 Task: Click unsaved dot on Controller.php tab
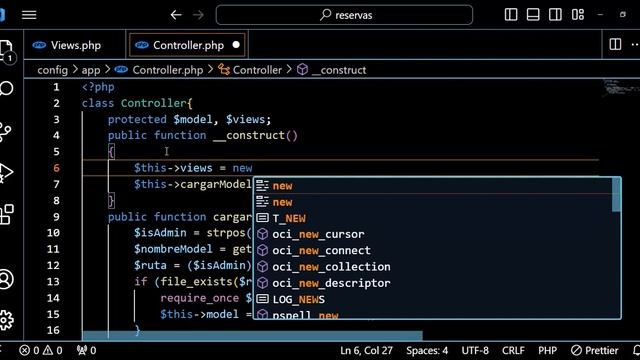click(x=236, y=45)
